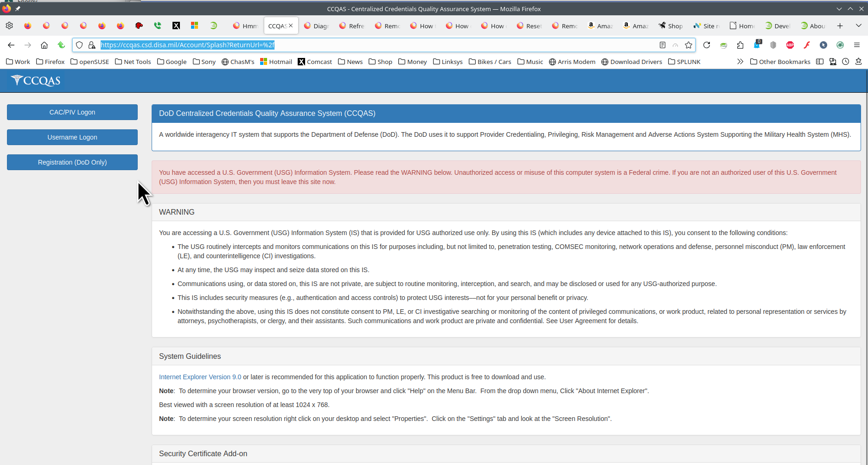The width and height of the screenshot is (868, 465).
Task: Open the ChasM's bookmark
Action: tap(238, 62)
